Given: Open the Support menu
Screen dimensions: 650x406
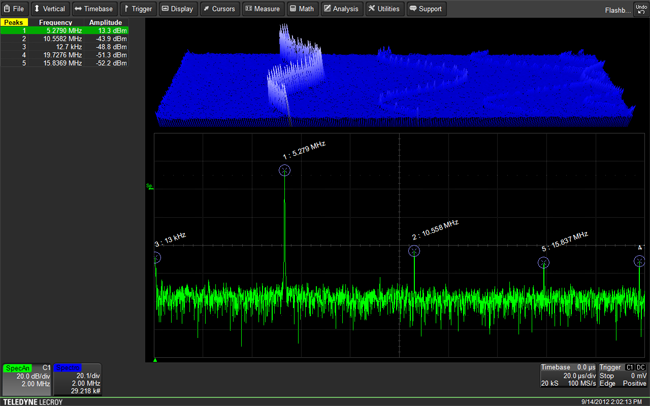Looking at the screenshot, I should pyautogui.click(x=426, y=9).
